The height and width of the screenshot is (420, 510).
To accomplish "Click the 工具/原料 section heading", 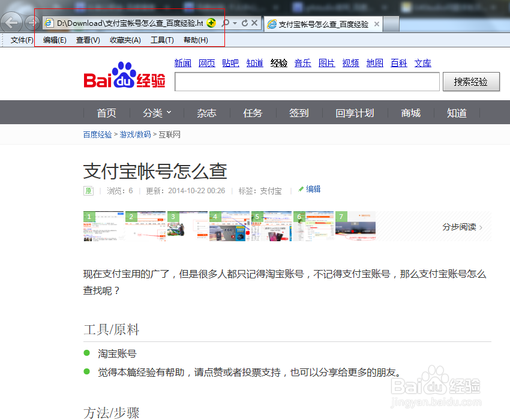I will click(111, 329).
